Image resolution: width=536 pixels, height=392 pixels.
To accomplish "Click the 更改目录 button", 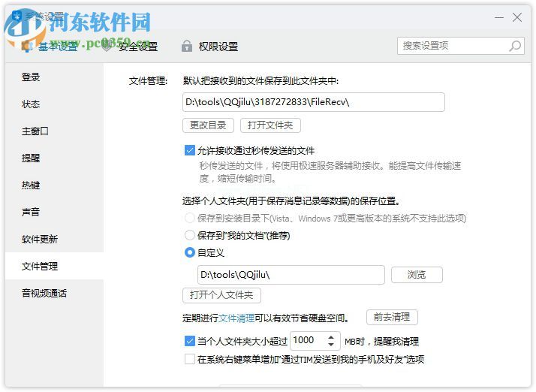I will pos(208,125).
